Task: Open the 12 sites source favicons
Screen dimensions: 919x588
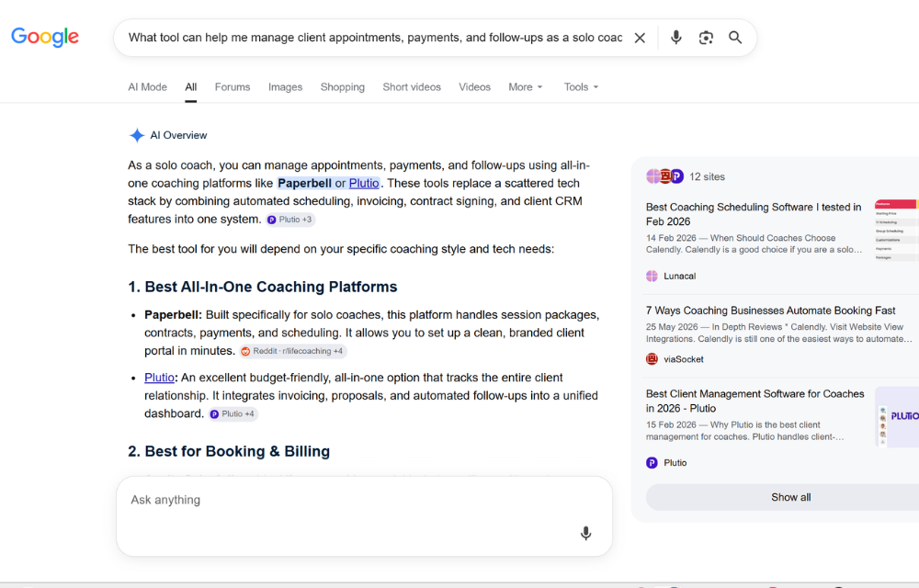Action: point(664,176)
